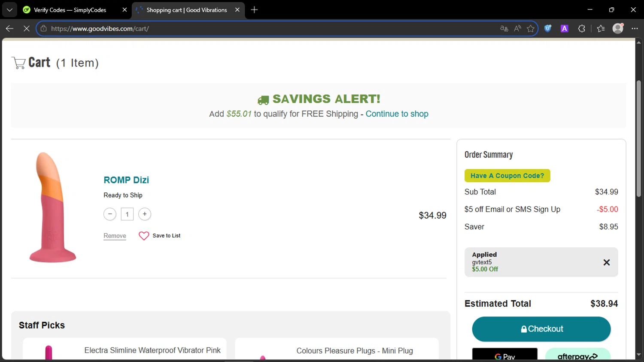The height and width of the screenshot is (362, 644).
Task: Select the -$5.00 discount amount
Action: [608, 209]
